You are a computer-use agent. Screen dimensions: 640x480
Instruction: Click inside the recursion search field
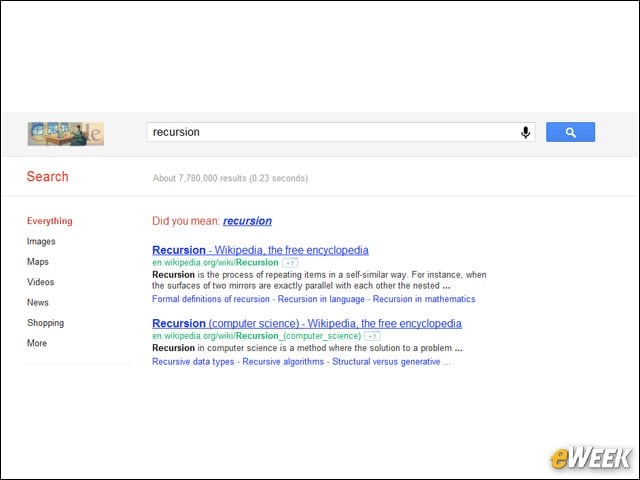click(333, 132)
